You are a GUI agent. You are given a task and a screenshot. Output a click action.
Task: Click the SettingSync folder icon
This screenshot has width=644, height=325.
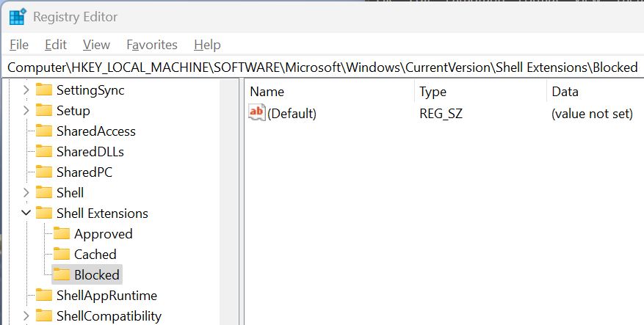[x=44, y=90]
